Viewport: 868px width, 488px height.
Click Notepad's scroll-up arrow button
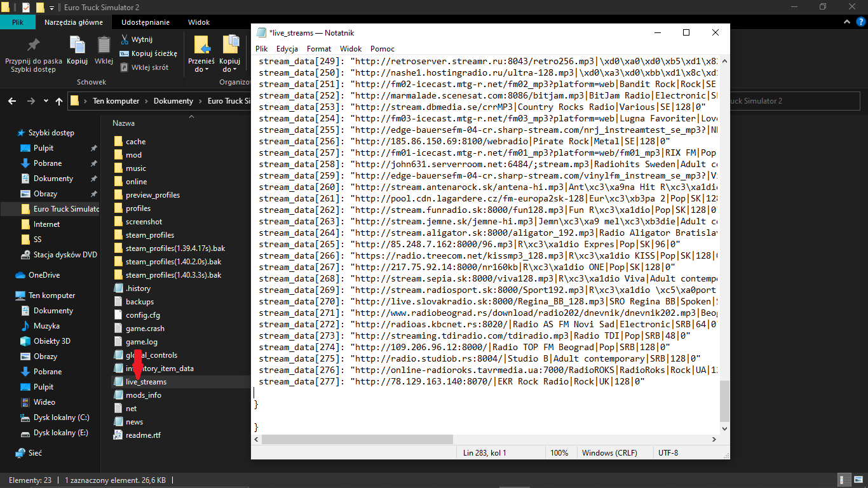725,61
